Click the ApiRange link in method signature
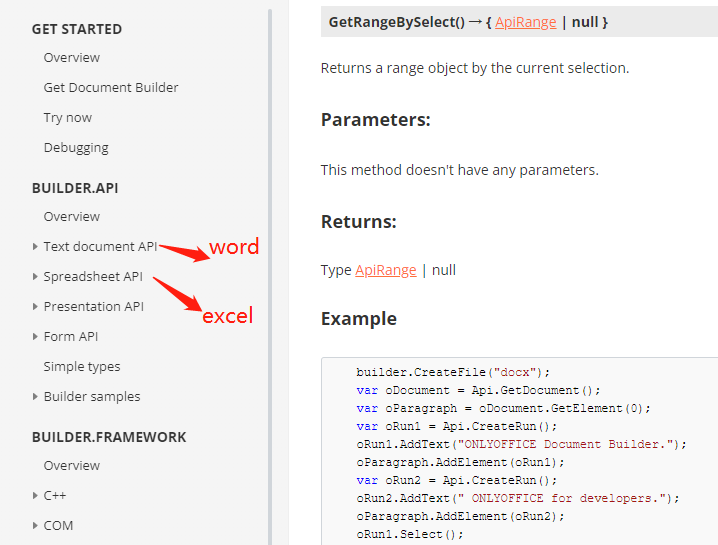 (525, 22)
